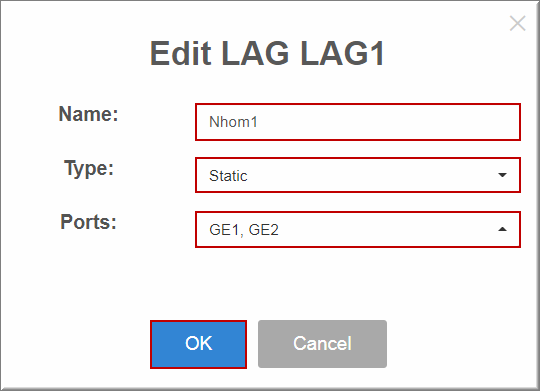This screenshot has width=540, height=391.
Task: Click the down arrow in Type field
Action: (x=502, y=175)
